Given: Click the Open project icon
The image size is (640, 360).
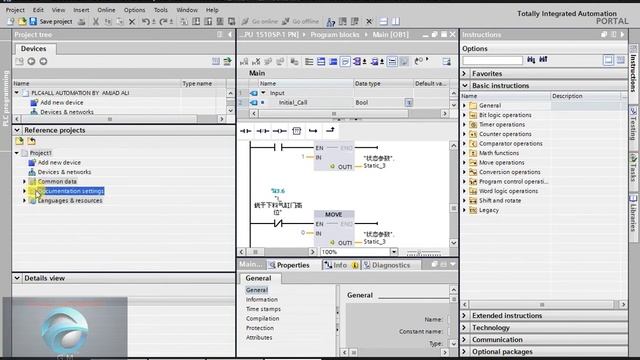Looking at the screenshot, I should [x=22, y=21].
